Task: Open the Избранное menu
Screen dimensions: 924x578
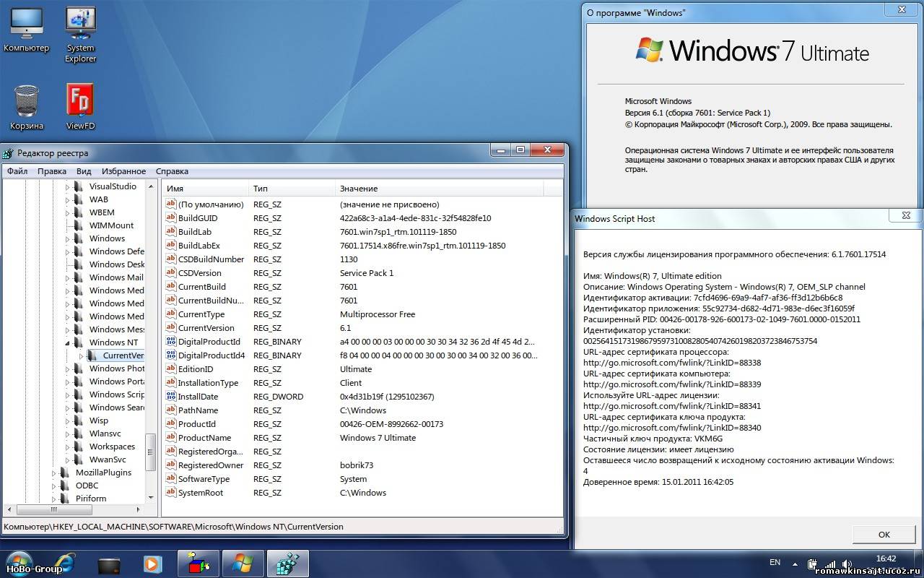Action: click(123, 171)
